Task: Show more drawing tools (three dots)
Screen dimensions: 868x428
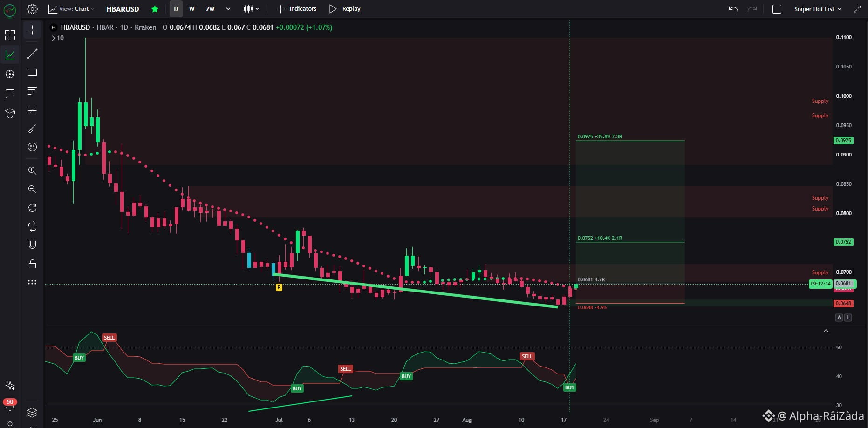Action: tap(32, 282)
